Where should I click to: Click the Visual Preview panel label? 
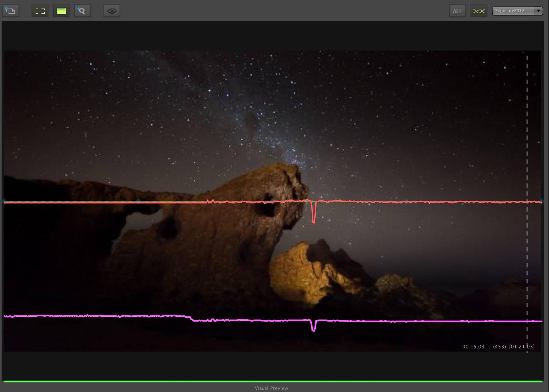tap(271, 388)
